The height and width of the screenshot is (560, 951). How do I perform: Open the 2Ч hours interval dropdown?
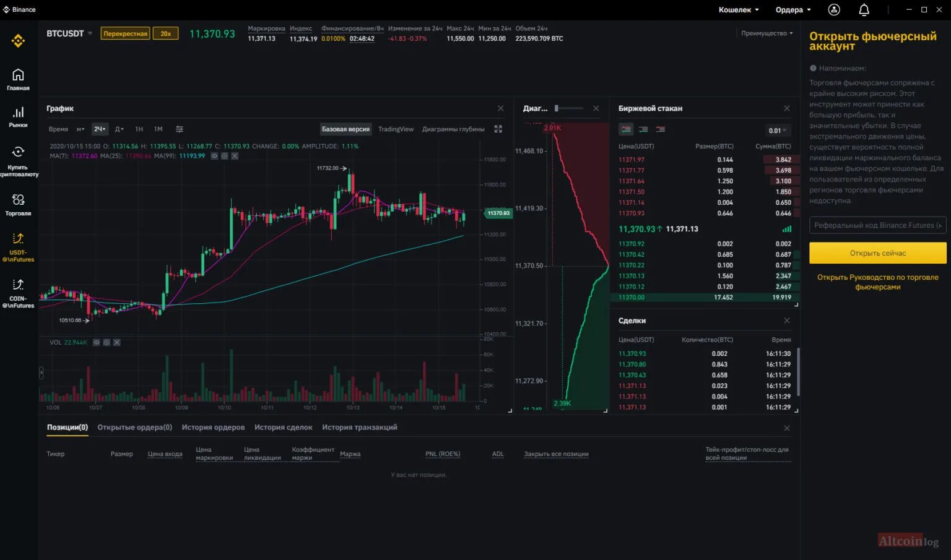pos(100,129)
